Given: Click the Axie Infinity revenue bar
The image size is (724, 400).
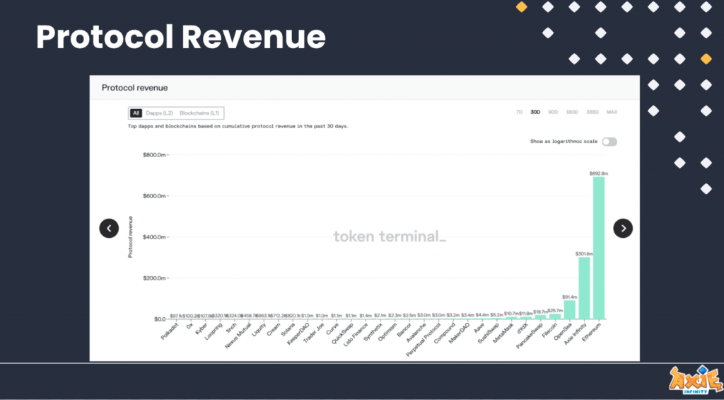Looking at the screenshot, I should point(584,288).
